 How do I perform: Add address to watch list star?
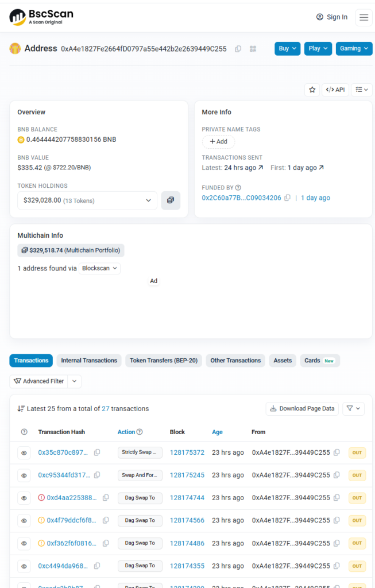click(x=312, y=90)
